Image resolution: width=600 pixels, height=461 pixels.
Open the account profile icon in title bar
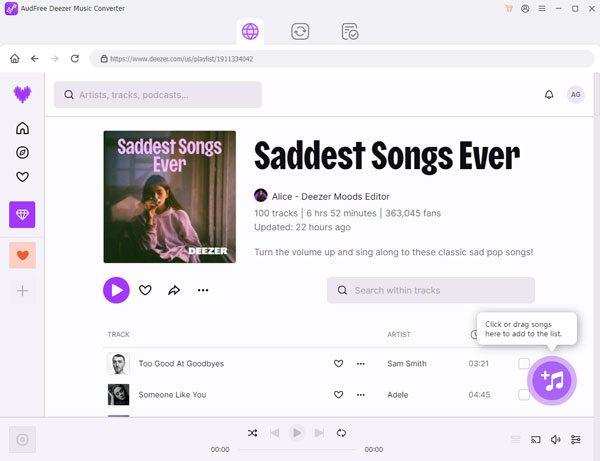click(x=525, y=8)
